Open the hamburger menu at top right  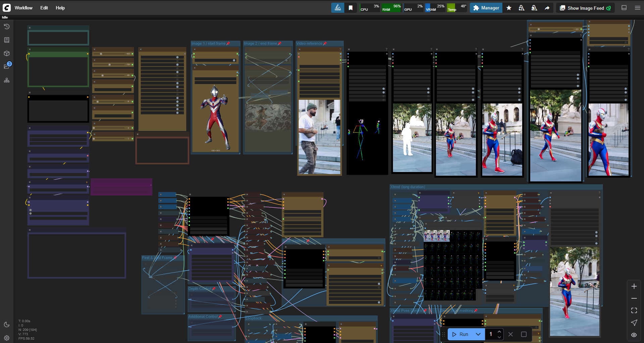638,8
